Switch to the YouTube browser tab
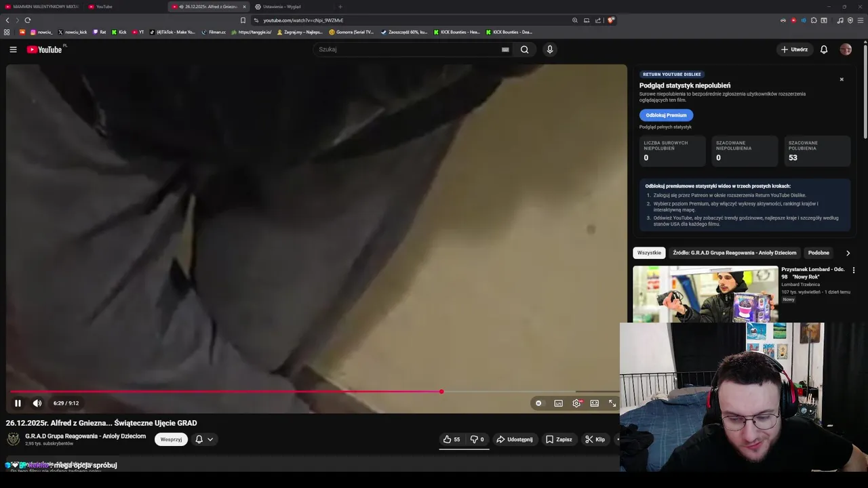Screen dimensions: 868x488 tap(123, 7)
